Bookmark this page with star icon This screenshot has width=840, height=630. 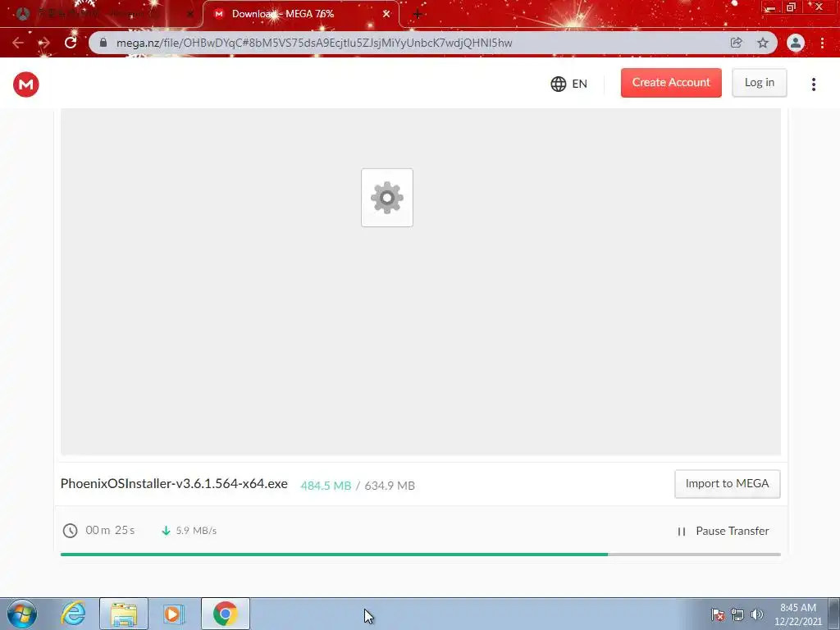(763, 43)
